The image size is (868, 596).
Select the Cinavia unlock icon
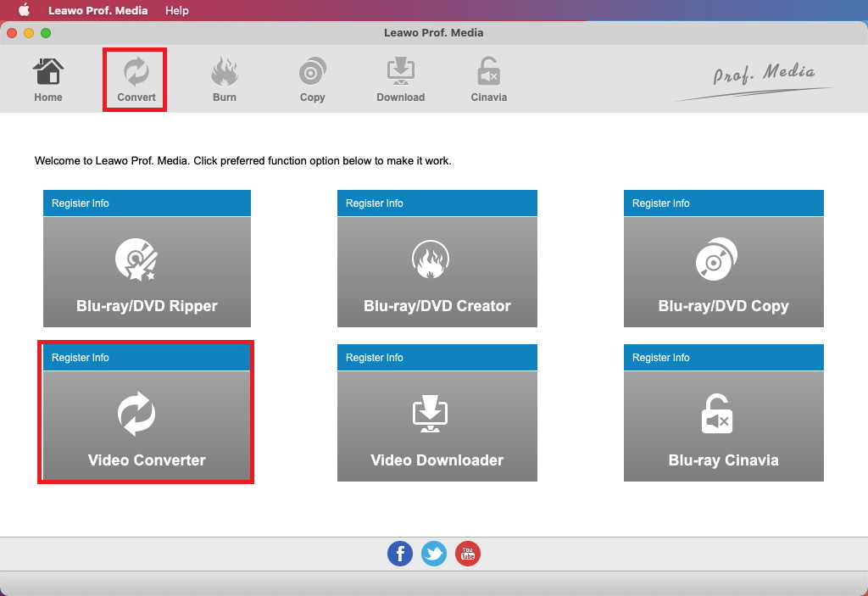[x=488, y=80]
